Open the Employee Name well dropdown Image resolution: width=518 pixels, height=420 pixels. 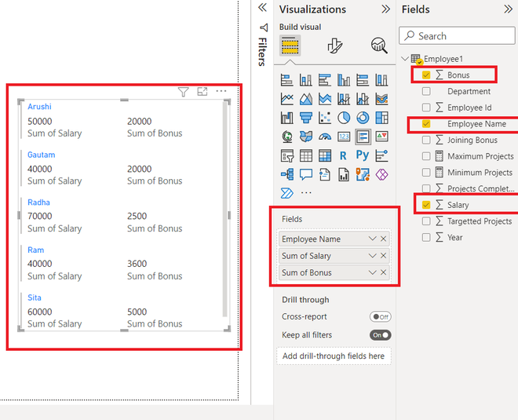[x=372, y=239]
